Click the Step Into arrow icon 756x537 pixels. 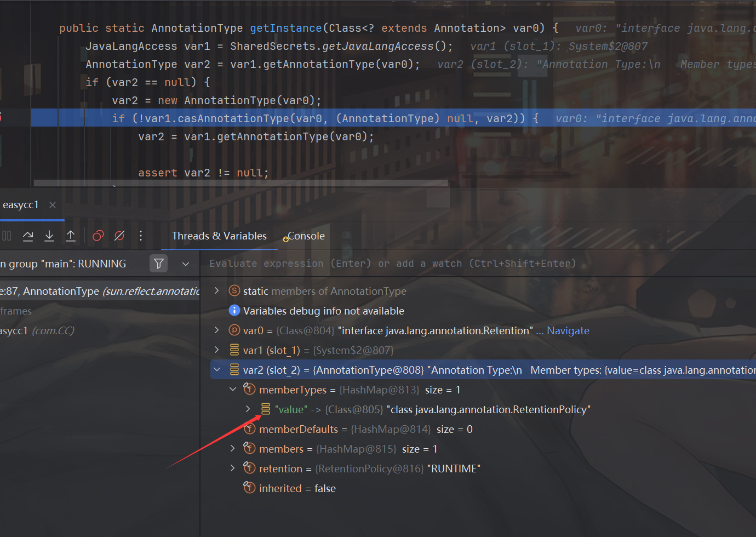click(x=49, y=236)
